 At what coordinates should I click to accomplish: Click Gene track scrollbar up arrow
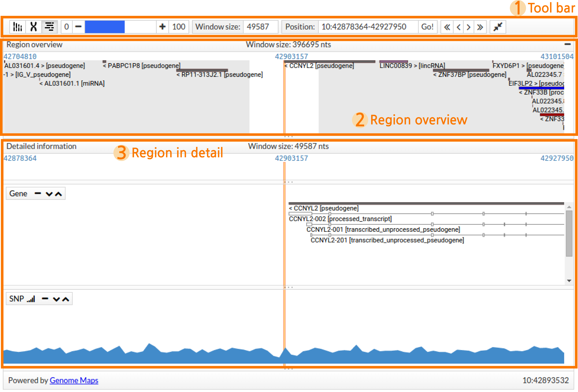pyautogui.click(x=569, y=207)
